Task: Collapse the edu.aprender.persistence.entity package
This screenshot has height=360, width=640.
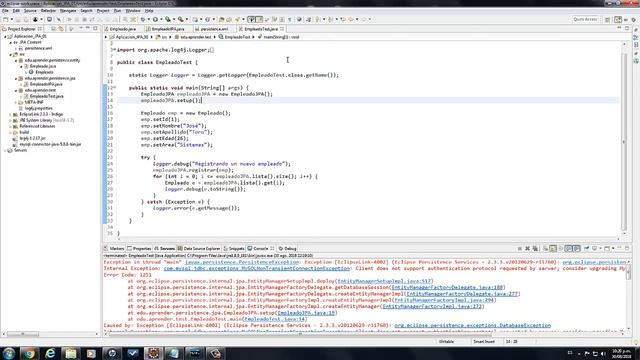Action: 16,60
